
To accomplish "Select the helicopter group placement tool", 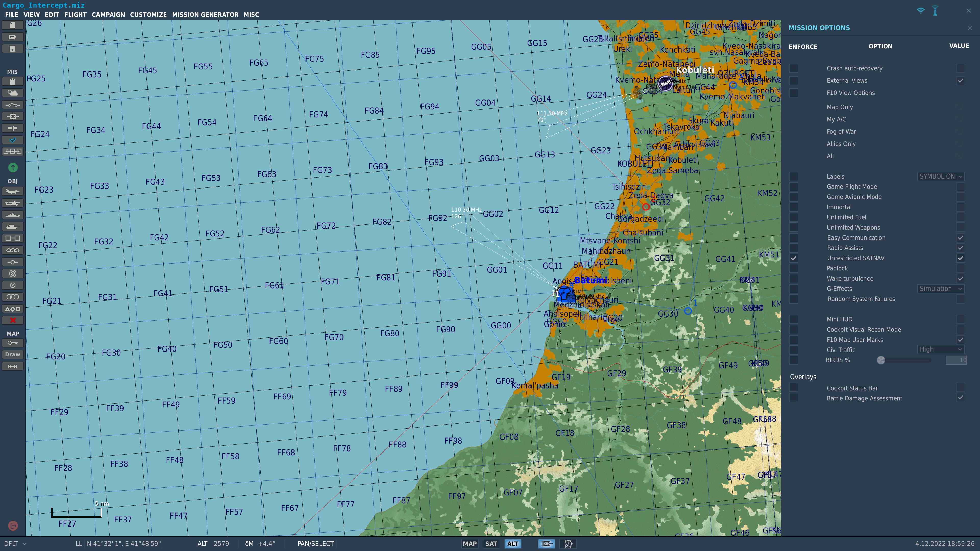I will [13, 203].
